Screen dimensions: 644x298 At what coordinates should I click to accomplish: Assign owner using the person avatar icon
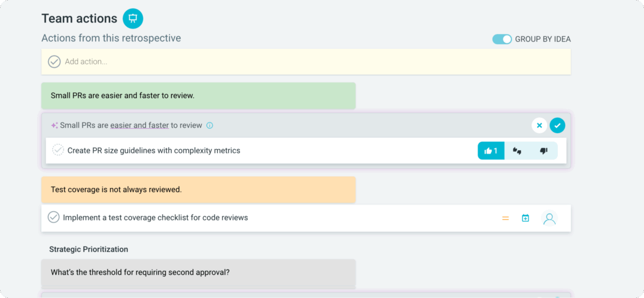[x=549, y=219]
